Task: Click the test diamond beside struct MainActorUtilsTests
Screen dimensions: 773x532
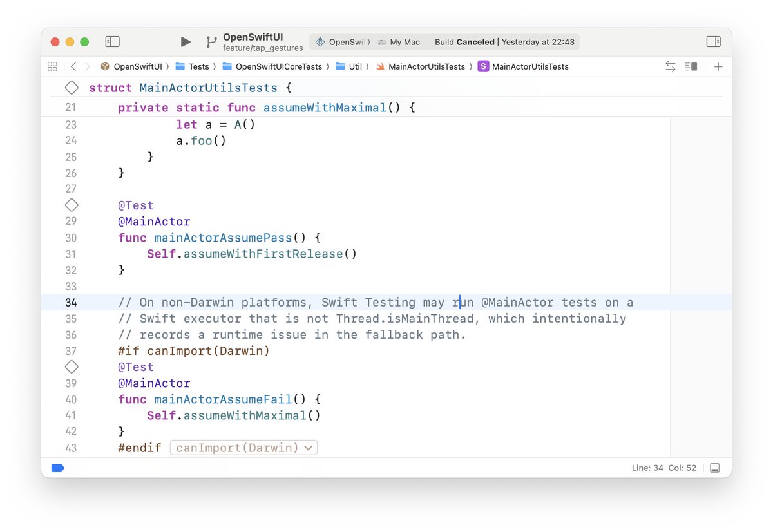Action: pos(72,88)
